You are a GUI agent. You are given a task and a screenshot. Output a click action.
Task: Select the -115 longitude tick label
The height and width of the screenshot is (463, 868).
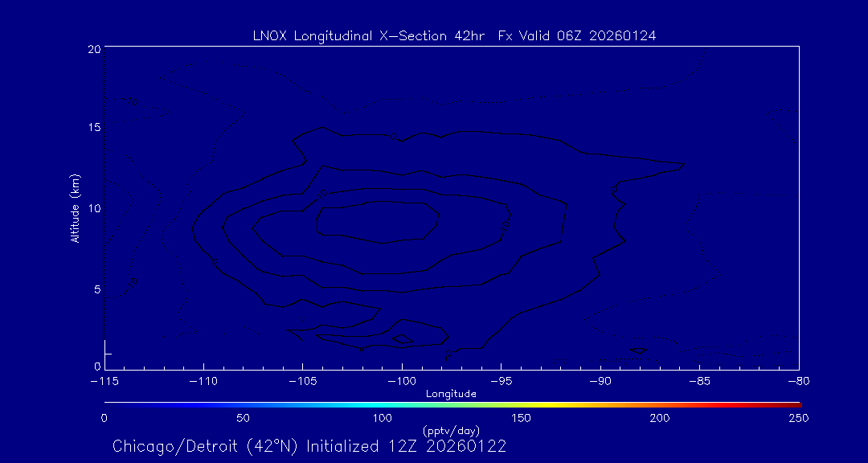pyautogui.click(x=104, y=381)
